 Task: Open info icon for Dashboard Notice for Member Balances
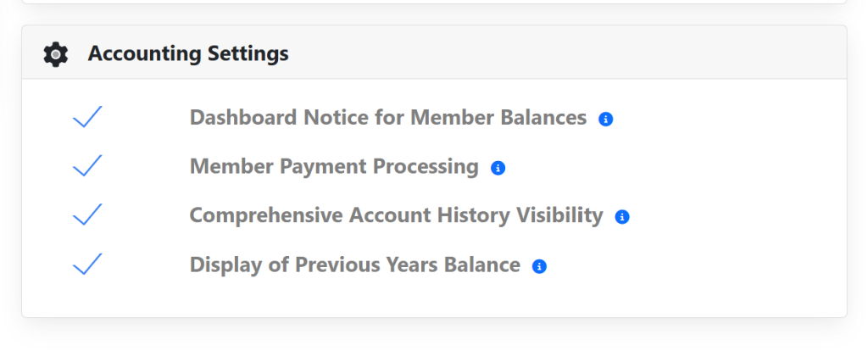click(x=605, y=120)
